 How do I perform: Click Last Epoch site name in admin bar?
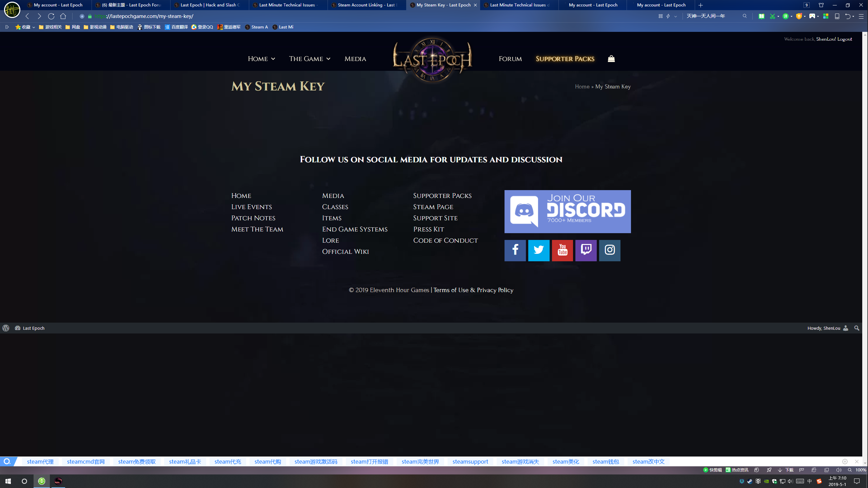pyautogui.click(x=34, y=328)
